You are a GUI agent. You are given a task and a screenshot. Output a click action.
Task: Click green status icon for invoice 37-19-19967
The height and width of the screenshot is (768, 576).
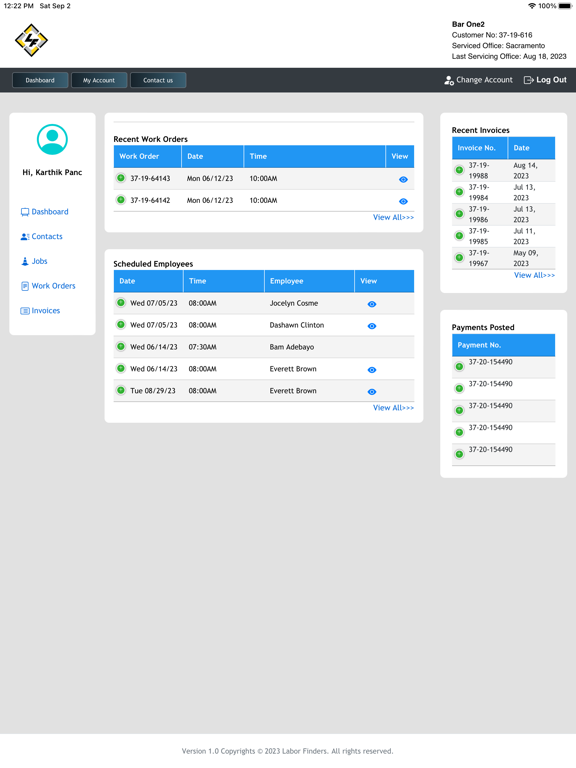pos(459,258)
